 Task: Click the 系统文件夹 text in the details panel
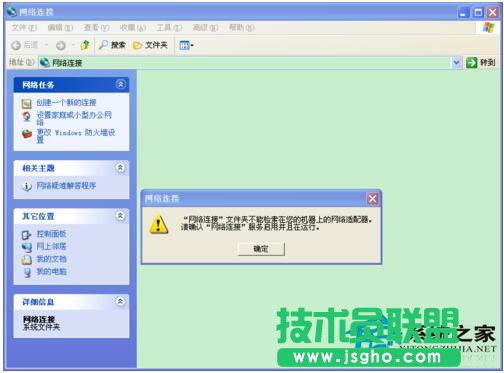coord(41,327)
